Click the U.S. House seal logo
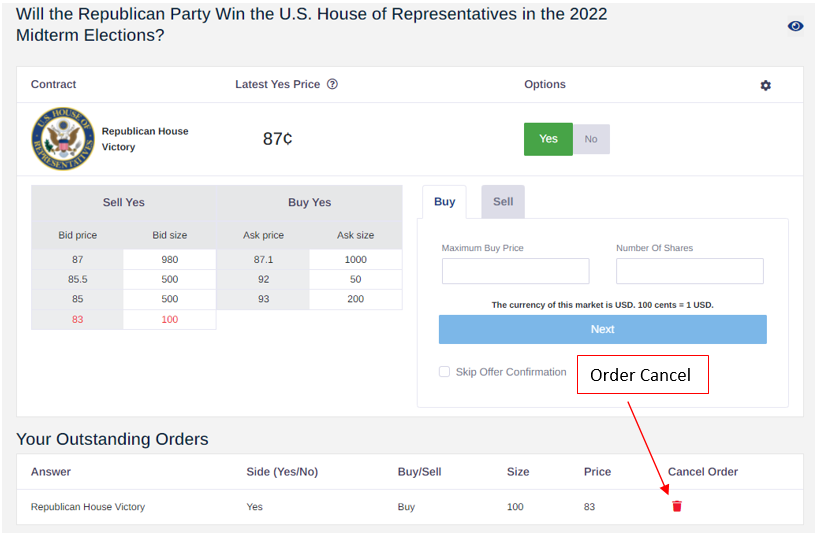The width and height of the screenshot is (835, 555). coord(63,139)
